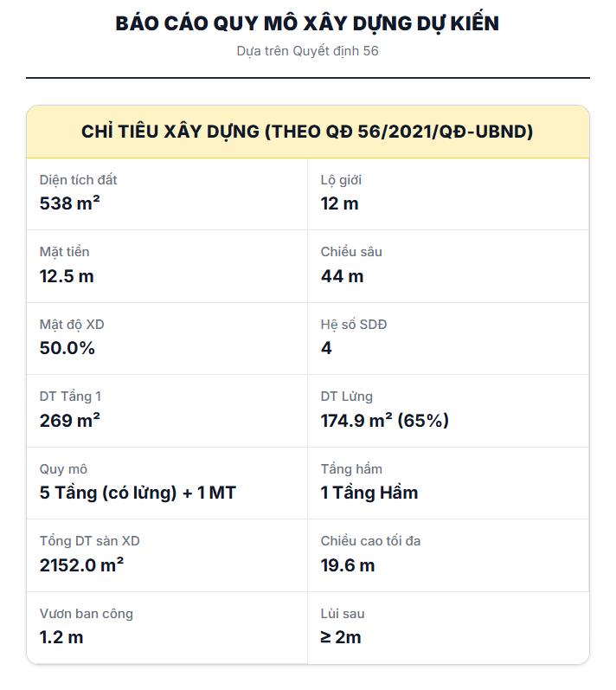Select the 'Vươn ban công' value 1.2 m
The height and width of the screenshot is (690, 616).
pyautogui.click(x=61, y=637)
